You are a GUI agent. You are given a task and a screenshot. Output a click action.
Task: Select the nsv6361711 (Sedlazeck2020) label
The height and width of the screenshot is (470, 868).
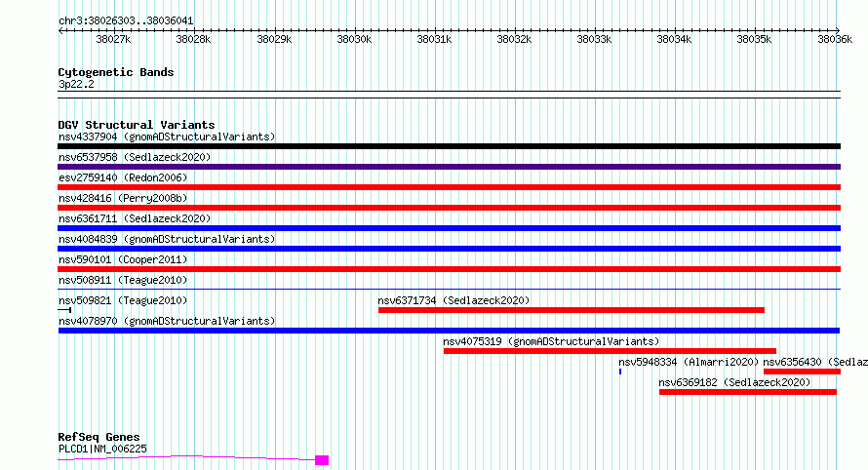tap(135, 218)
